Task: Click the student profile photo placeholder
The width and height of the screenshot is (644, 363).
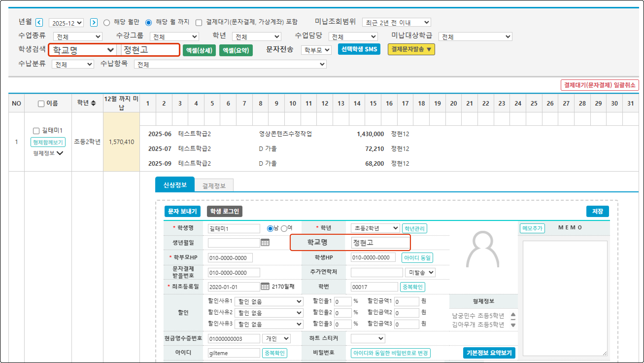Action: tap(482, 249)
